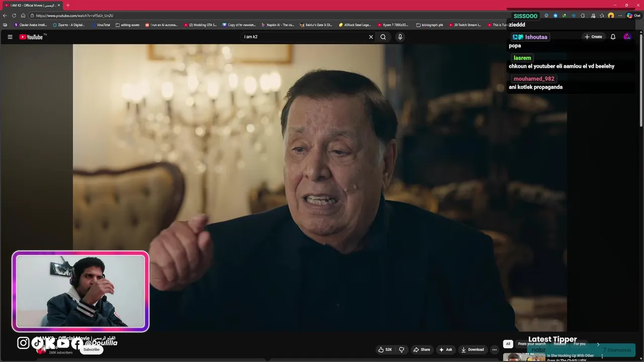Open options menu for the suggested video
This screenshot has width=644, height=362.
(602, 356)
